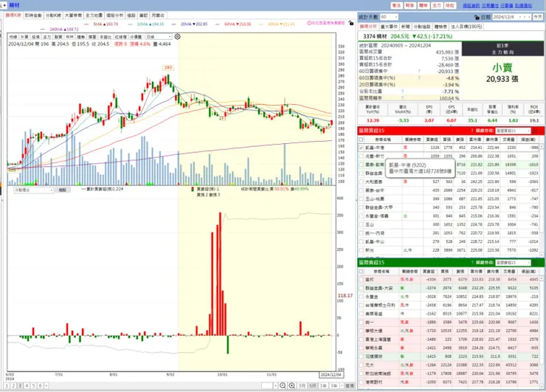Switch to the 分點K線 tab

tap(53, 16)
